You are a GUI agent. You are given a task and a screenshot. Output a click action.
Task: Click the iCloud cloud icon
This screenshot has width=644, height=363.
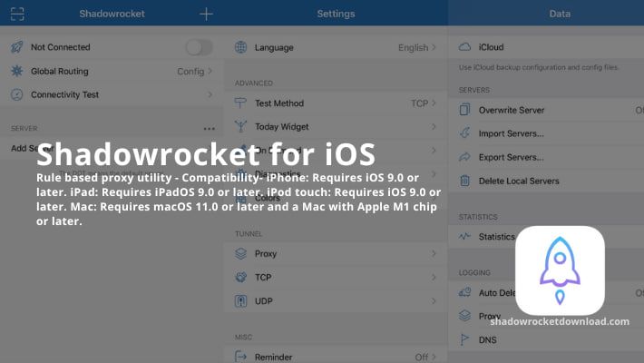click(464, 47)
